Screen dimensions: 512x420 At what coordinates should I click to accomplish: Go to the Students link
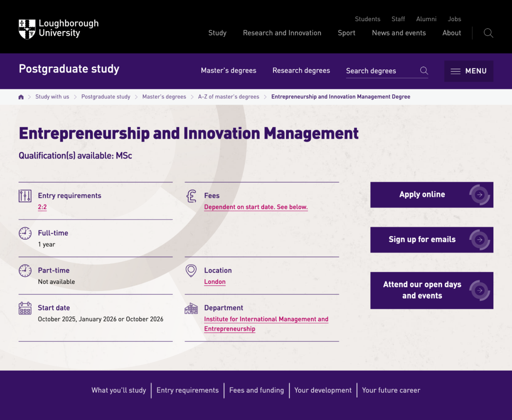tap(367, 19)
